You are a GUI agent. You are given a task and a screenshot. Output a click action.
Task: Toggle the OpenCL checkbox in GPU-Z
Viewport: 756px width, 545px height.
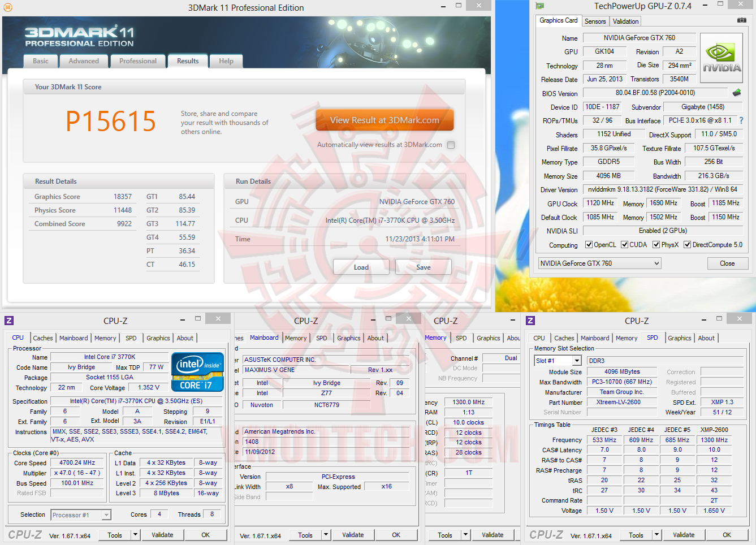click(589, 245)
